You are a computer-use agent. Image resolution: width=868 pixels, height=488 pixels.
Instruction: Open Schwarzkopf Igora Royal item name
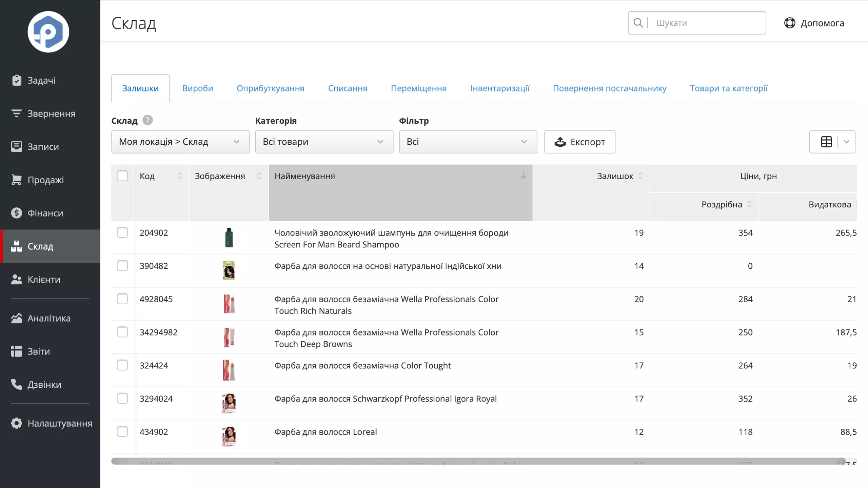(386, 399)
